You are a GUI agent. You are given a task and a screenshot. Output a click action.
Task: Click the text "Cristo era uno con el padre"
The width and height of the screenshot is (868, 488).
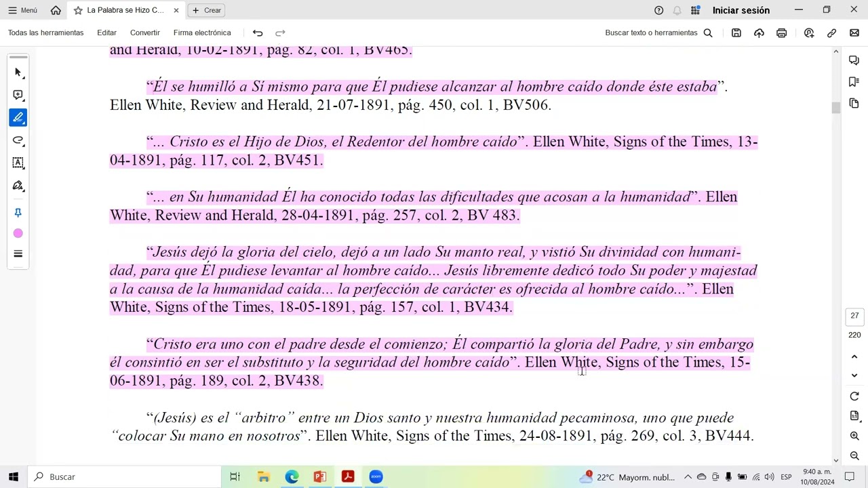coord(239,344)
